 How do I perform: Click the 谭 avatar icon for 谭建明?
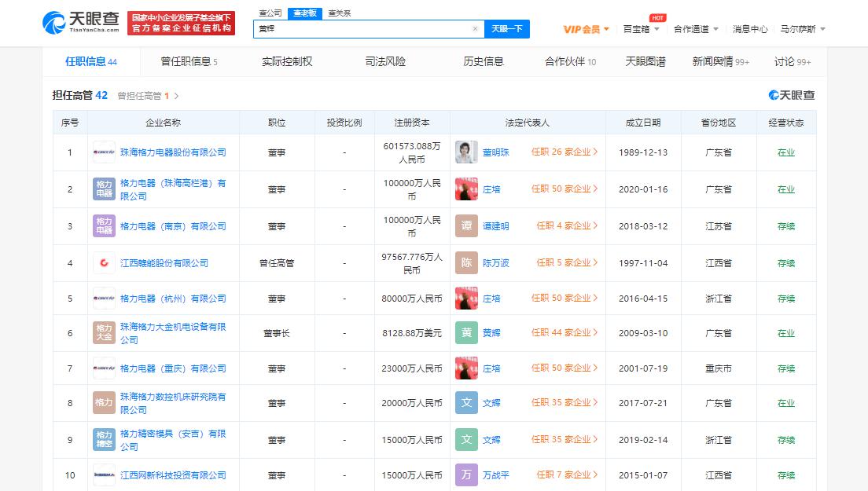pyautogui.click(x=466, y=226)
